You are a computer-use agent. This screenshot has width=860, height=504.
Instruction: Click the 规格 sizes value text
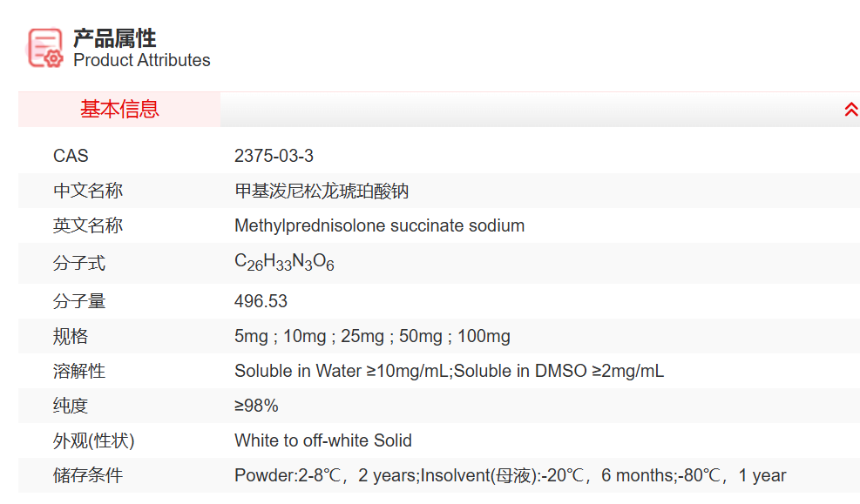coord(372,336)
